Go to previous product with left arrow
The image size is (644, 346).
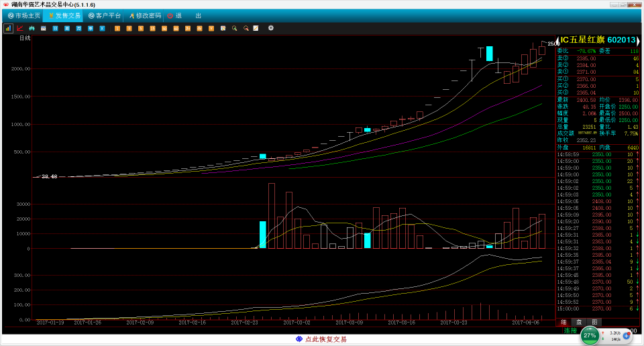point(557,40)
